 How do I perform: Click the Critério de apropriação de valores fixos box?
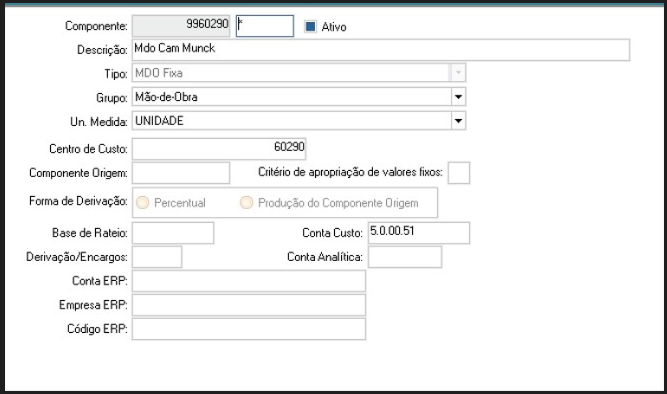click(x=459, y=173)
